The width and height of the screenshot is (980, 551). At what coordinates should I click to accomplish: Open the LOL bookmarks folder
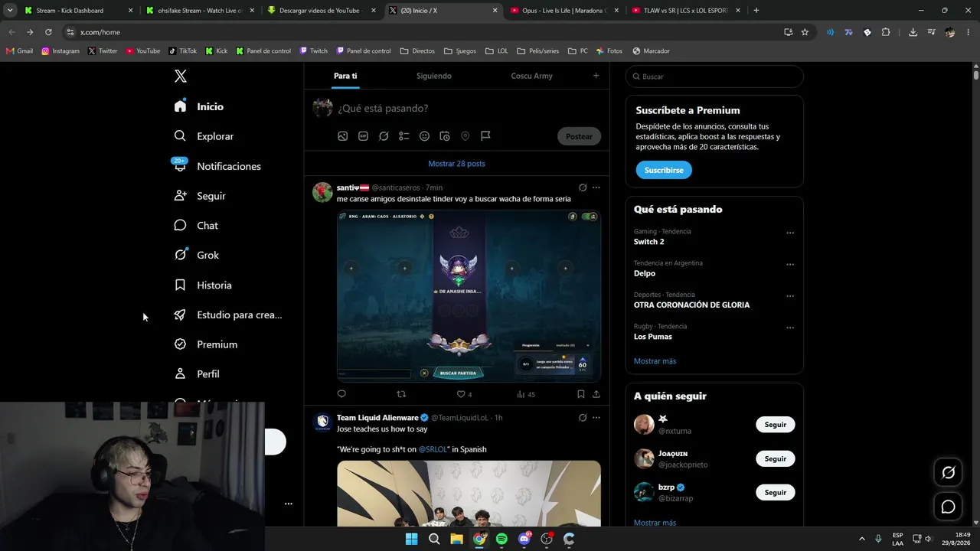coord(496,51)
